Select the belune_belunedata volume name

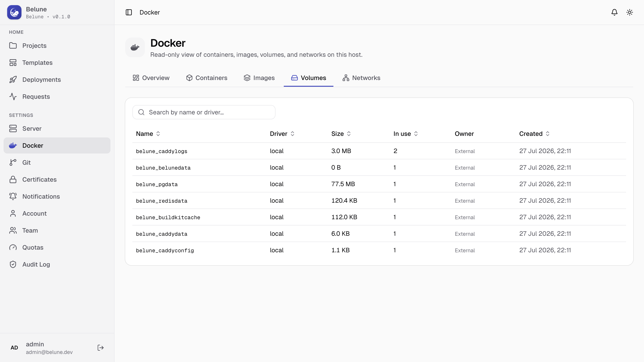click(x=163, y=168)
